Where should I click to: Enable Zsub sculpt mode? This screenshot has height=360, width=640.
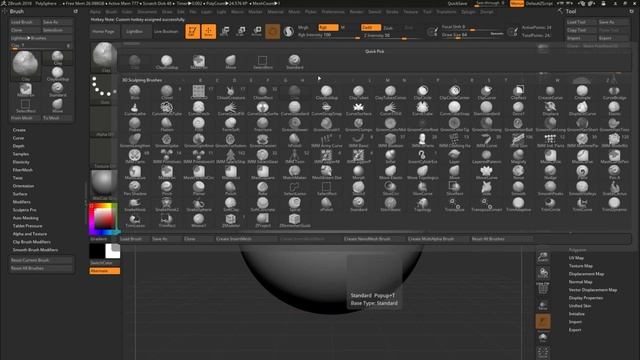click(388, 28)
